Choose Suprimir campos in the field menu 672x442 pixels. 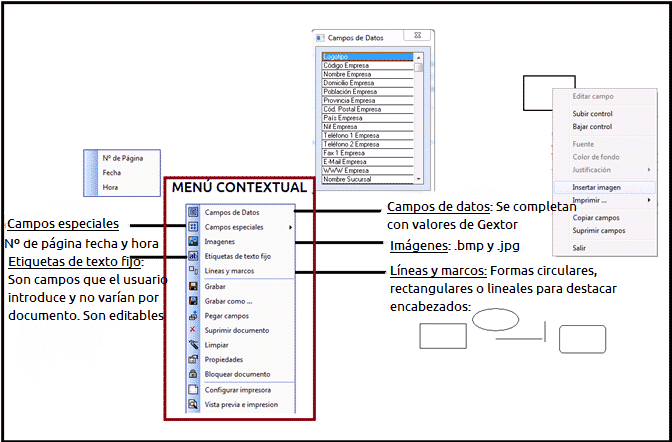604,231
